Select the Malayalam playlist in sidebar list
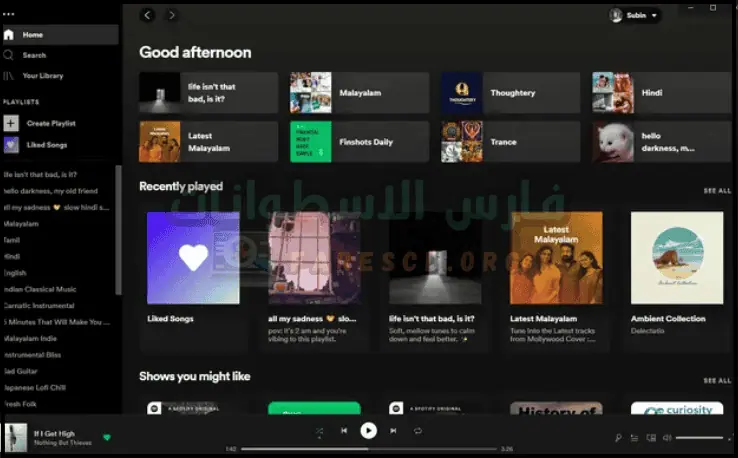This screenshot has width=738, height=458. coord(21,224)
